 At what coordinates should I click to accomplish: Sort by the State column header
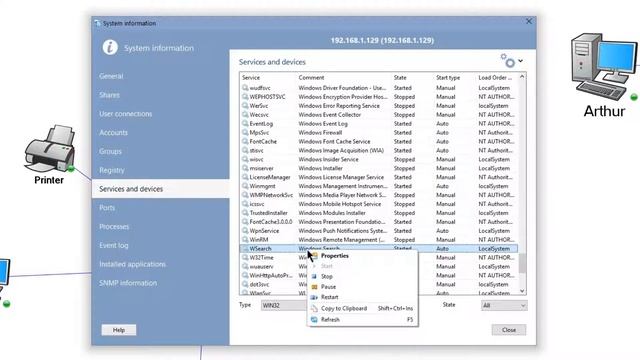coord(413,78)
